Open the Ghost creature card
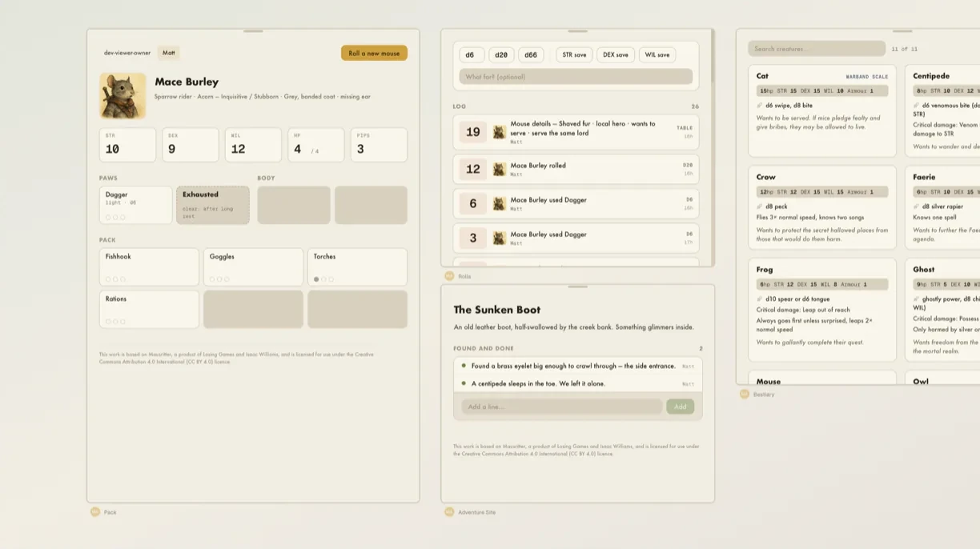This screenshot has height=549, width=980. point(942,310)
